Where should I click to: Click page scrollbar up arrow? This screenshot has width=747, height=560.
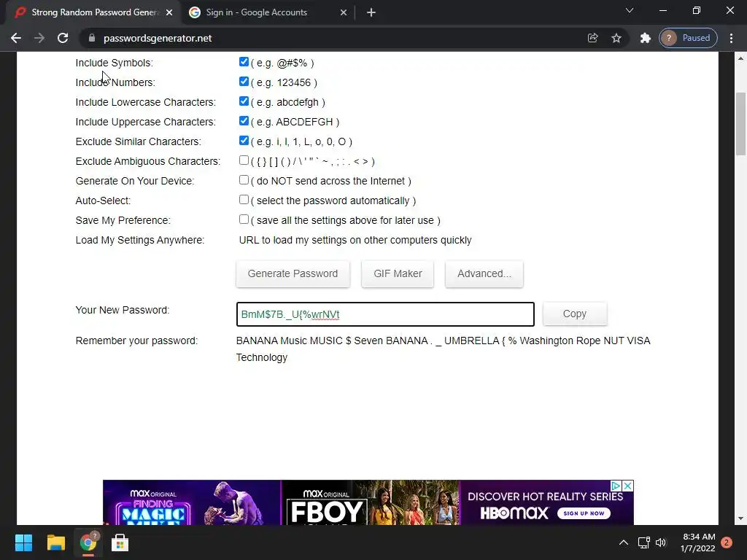click(740, 58)
